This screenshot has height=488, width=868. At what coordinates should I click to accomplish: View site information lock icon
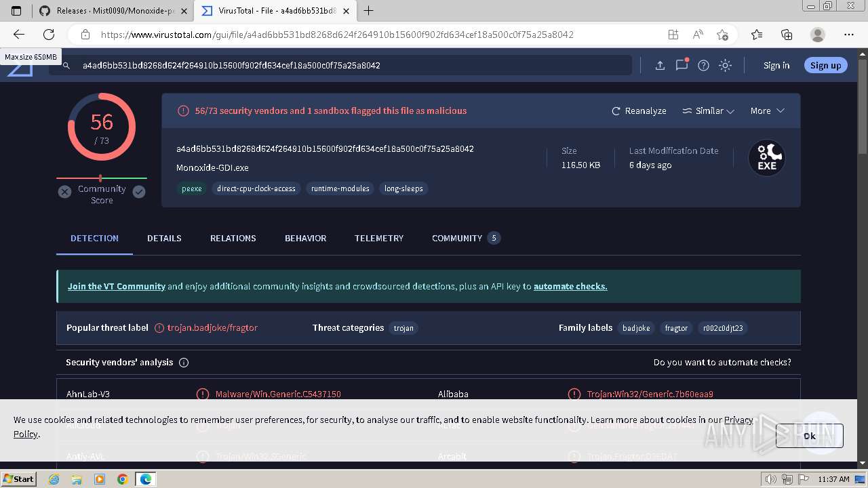pyautogui.click(x=85, y=35)
